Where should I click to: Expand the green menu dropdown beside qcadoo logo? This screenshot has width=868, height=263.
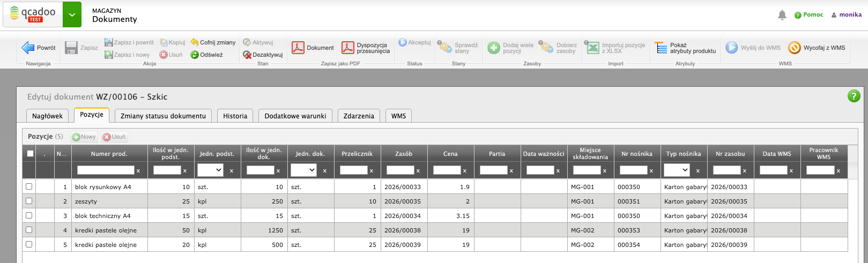pyautogui.click(x=72, y=14)
